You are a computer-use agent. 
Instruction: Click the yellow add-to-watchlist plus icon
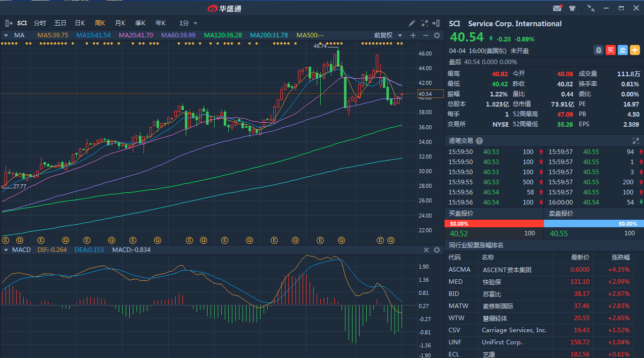point(634,50)
